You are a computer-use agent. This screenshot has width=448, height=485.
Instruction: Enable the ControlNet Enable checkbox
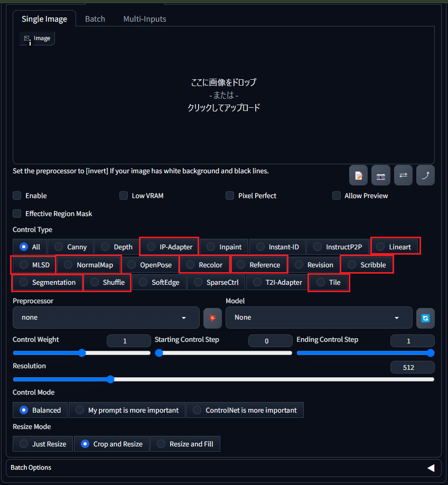click(17, 195)
